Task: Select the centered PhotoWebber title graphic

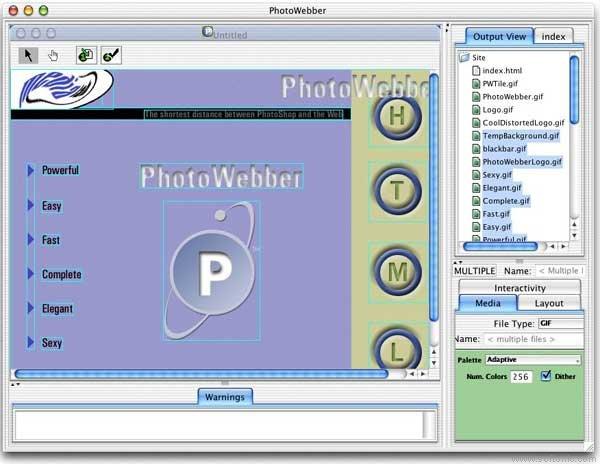Action: 221,177
